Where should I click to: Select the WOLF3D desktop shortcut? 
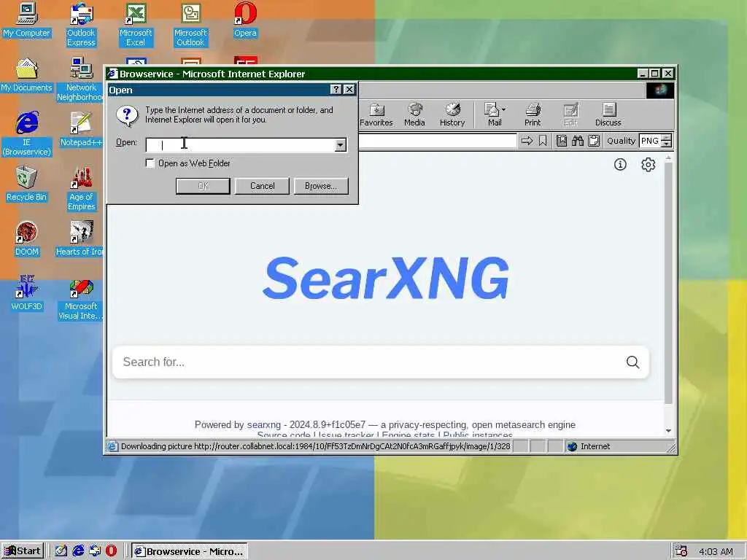[27, 294]
